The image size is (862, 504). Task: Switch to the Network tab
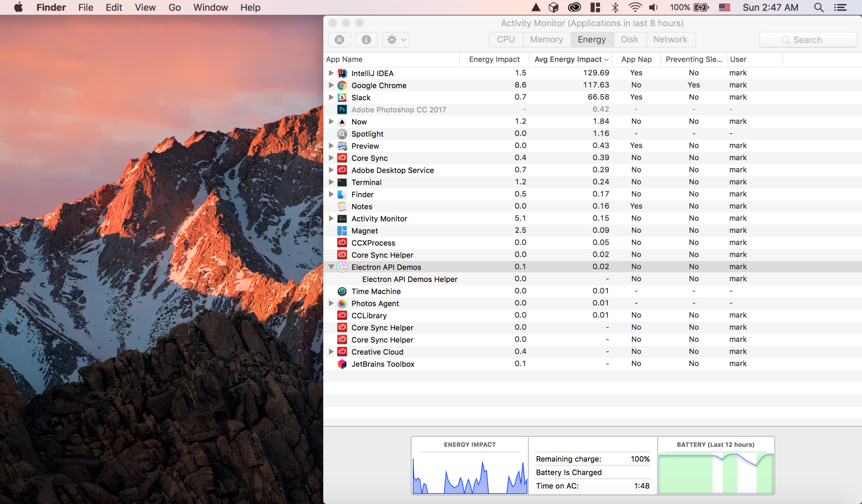coord(670,40)
